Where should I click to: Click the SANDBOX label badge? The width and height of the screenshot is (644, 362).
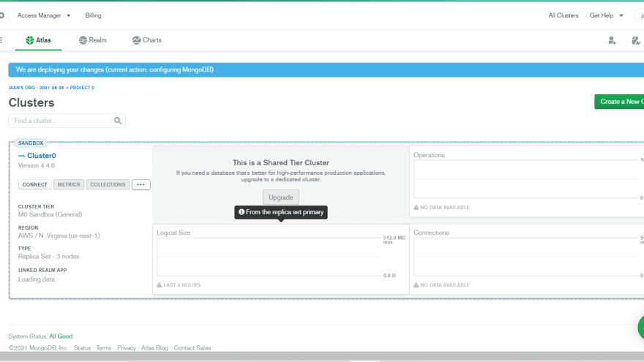tap(31, 143)
